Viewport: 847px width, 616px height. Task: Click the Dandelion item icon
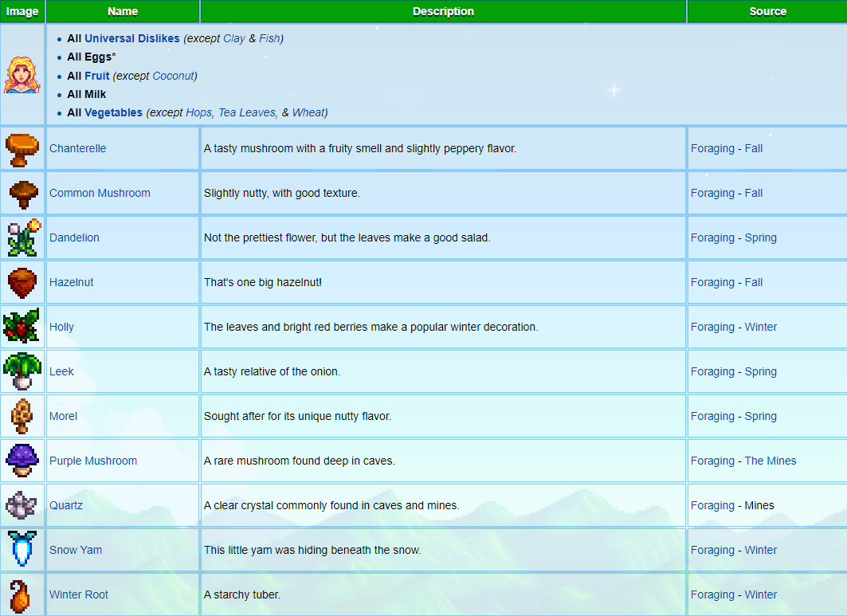[x=25, y=237]
